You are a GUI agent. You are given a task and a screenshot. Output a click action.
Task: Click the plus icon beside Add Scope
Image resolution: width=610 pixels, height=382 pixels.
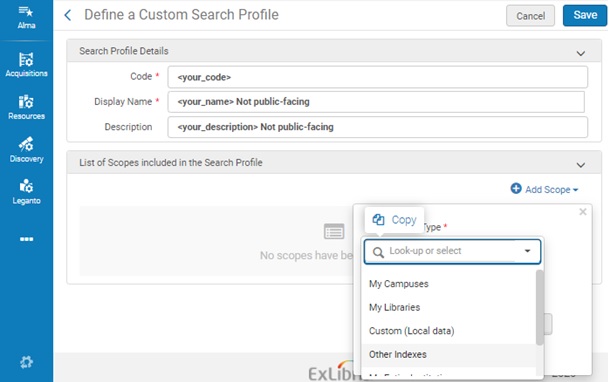[516, 189]
